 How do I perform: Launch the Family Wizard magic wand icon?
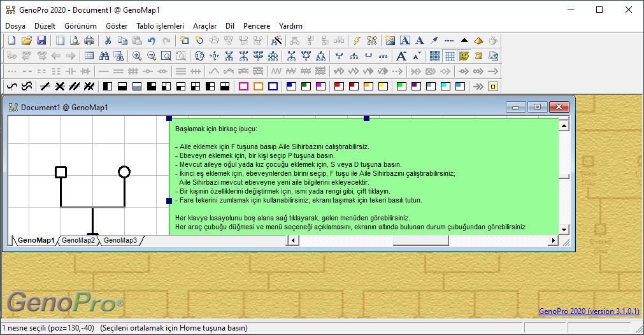276,40
